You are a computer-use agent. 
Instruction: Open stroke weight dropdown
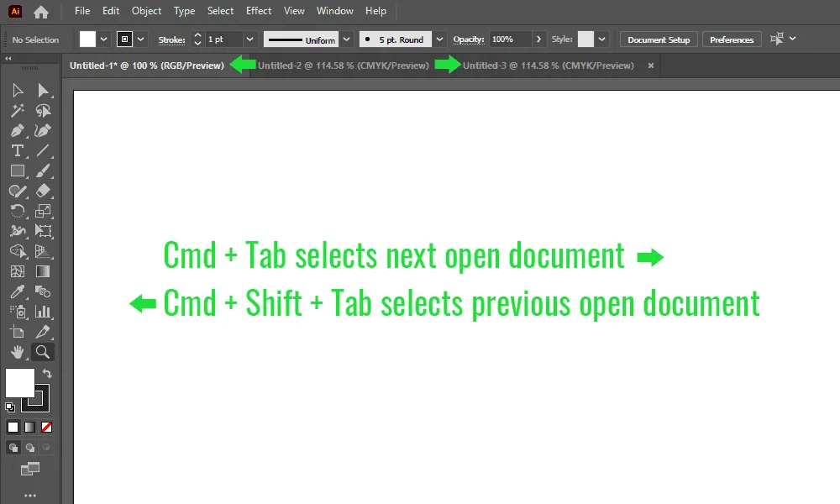(249, 39)
